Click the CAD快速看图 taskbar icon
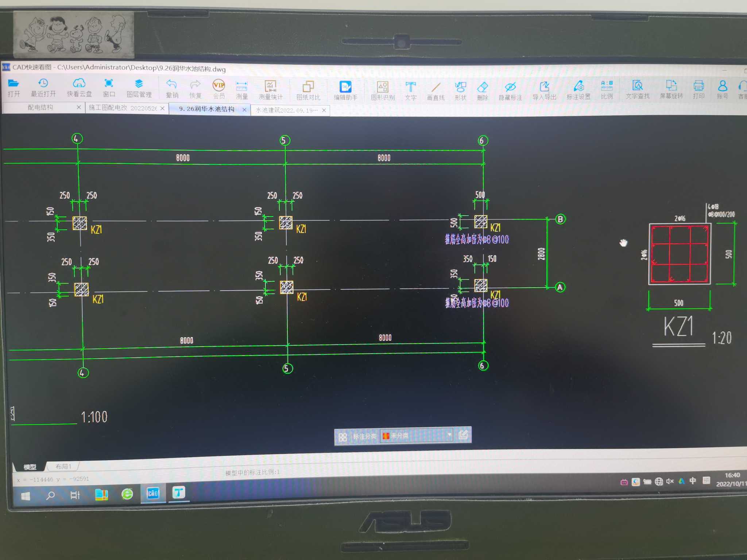 click(x=153, y=494)
